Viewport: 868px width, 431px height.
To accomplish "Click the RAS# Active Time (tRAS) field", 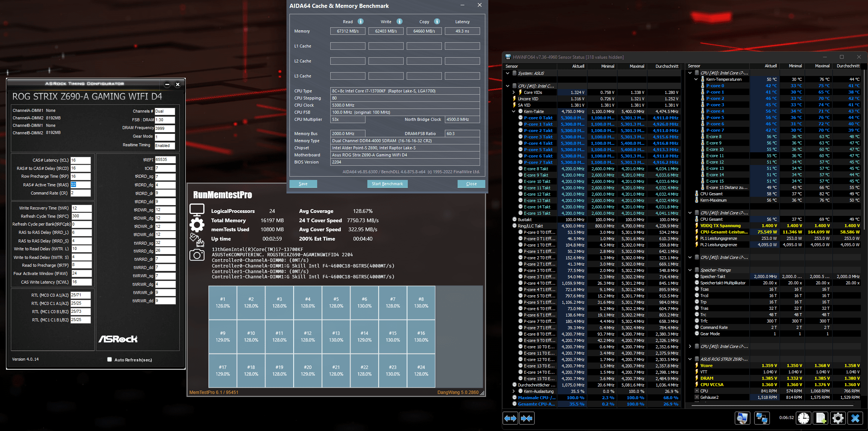I will (81, 185).
